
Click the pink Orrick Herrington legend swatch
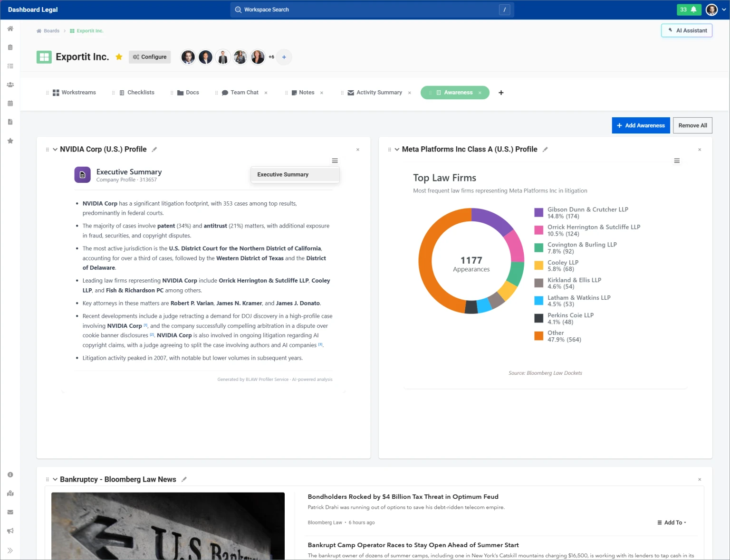tap(538, 230)
